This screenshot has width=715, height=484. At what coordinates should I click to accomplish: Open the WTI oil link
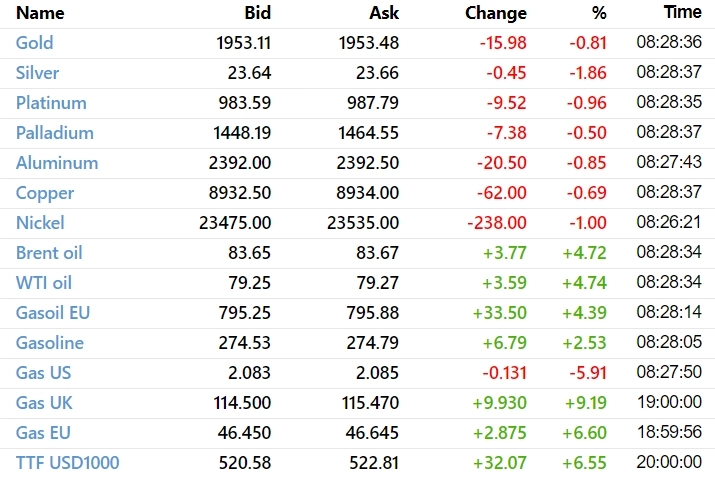click(x=44, y=283)
